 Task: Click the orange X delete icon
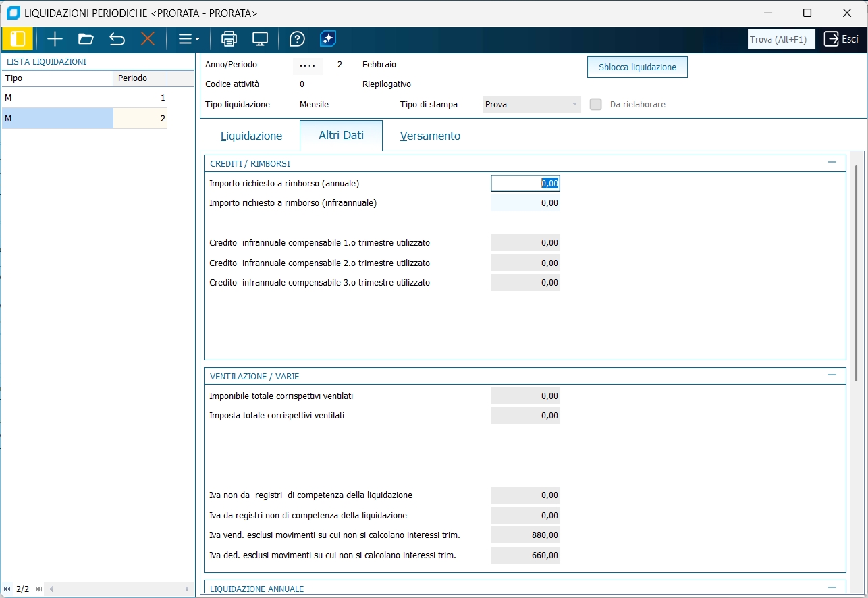point(148,39)
